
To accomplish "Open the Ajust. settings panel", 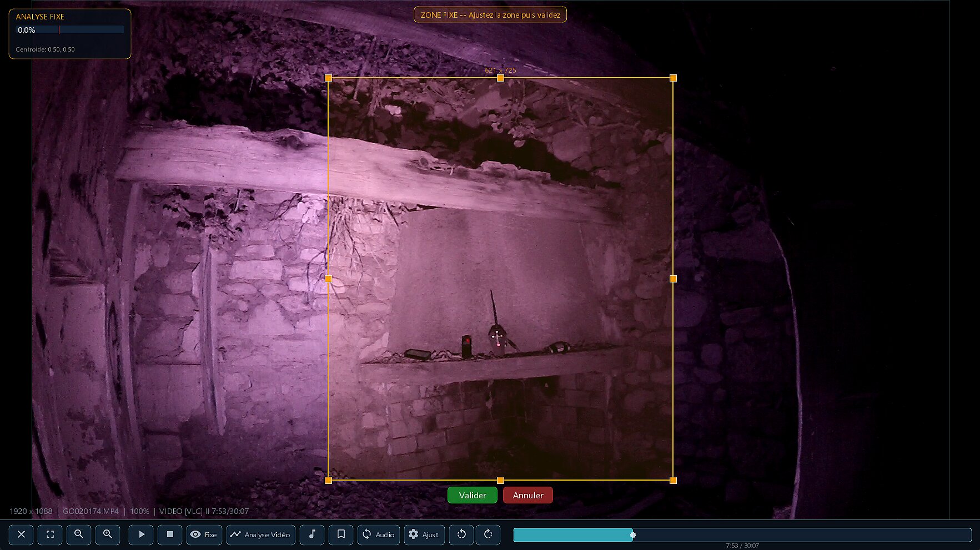I will (424, 534).
